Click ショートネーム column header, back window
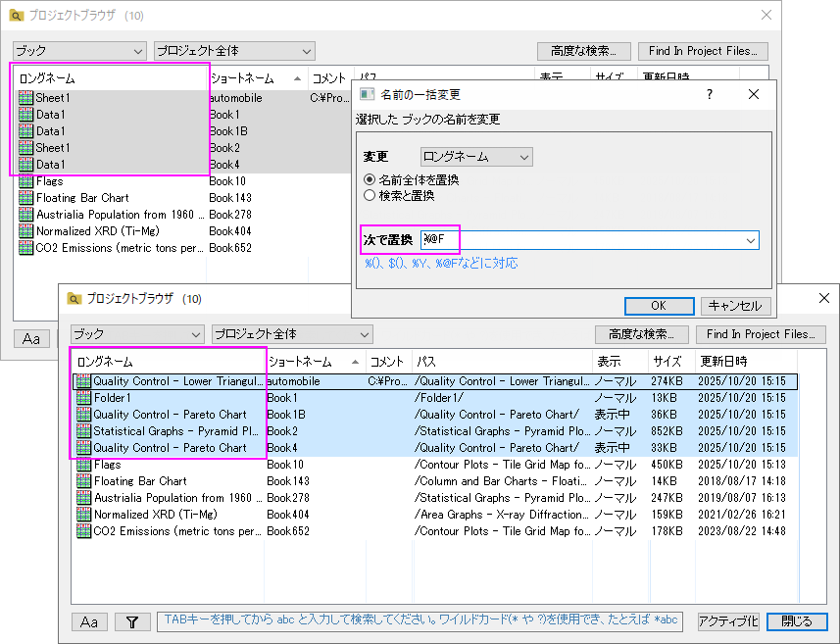The image size is (840, 644). 258,78
